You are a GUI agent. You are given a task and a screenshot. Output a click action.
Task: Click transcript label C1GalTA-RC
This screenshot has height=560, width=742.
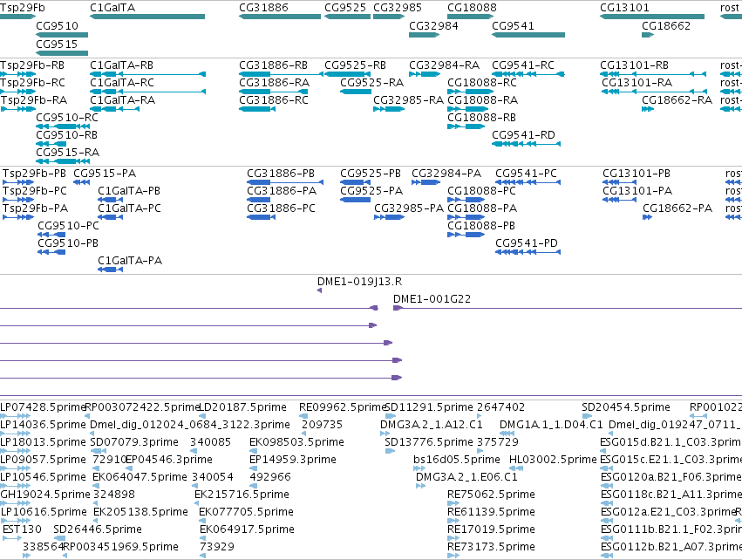(x=122, y=82)
